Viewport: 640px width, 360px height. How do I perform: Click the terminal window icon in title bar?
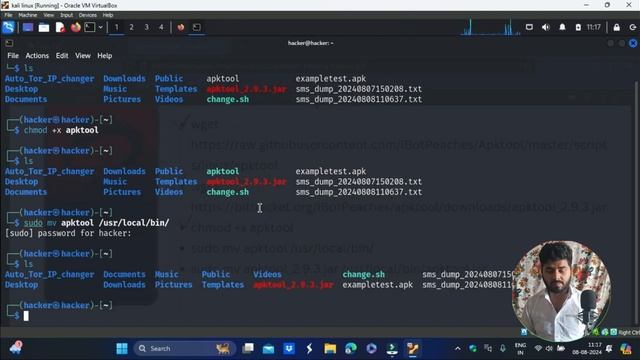click(9, 43)
